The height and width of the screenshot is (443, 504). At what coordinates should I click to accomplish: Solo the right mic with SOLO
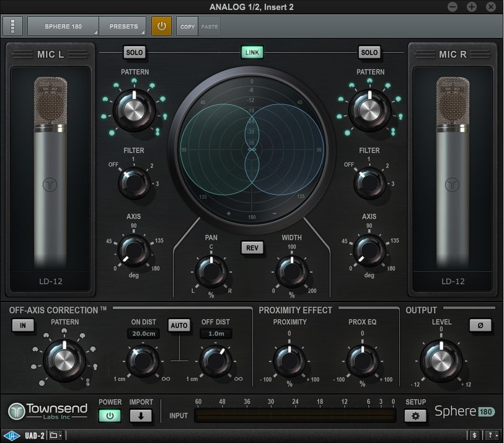tap(369, 53)
